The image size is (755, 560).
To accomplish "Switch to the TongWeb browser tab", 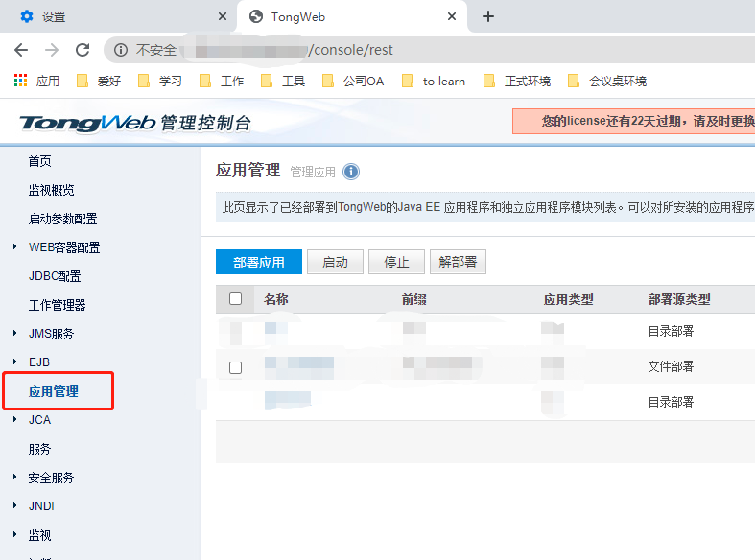I will click(351, 17).
